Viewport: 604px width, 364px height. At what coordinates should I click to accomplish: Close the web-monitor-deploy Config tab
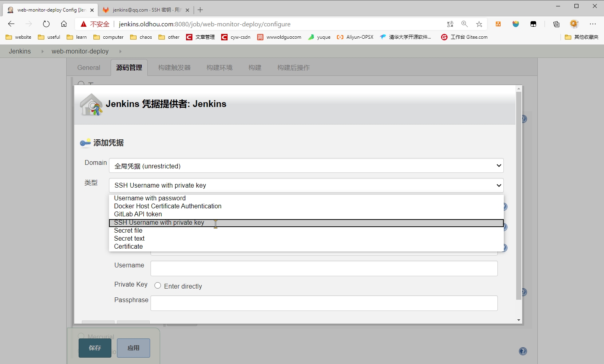[x=92, y=10]
